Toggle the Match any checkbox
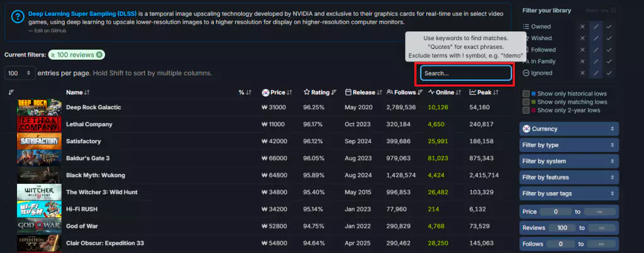 tap(613, 10)
